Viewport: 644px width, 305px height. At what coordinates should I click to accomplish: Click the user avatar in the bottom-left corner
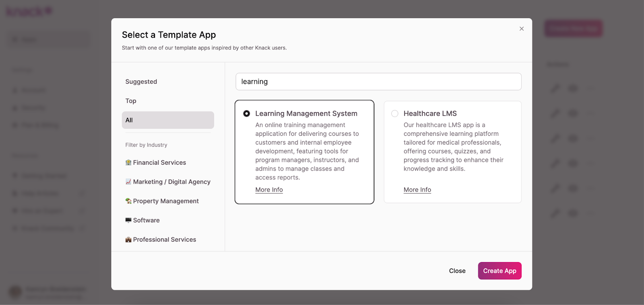pos(15,292)
